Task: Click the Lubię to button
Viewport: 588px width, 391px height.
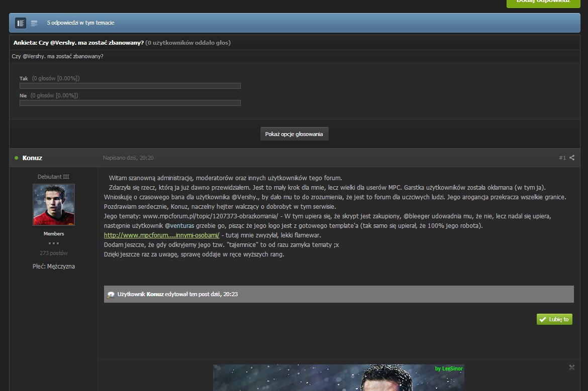Action: click(x=554, y=319)
